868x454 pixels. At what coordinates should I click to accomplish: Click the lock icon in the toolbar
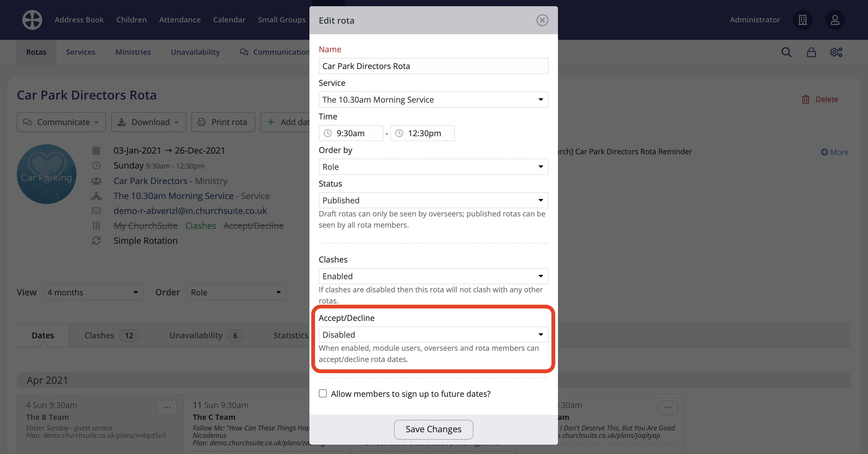pos(811,52)
